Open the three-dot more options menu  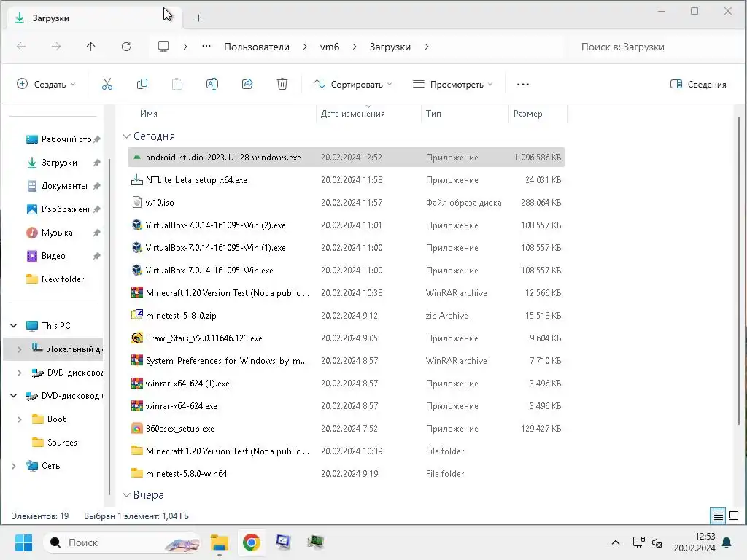(522, 85)
